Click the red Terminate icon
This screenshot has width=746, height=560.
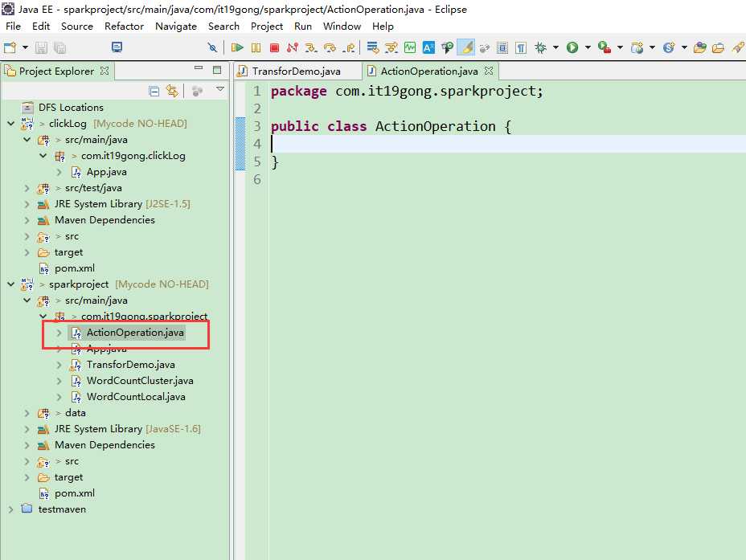pos(274,47)
